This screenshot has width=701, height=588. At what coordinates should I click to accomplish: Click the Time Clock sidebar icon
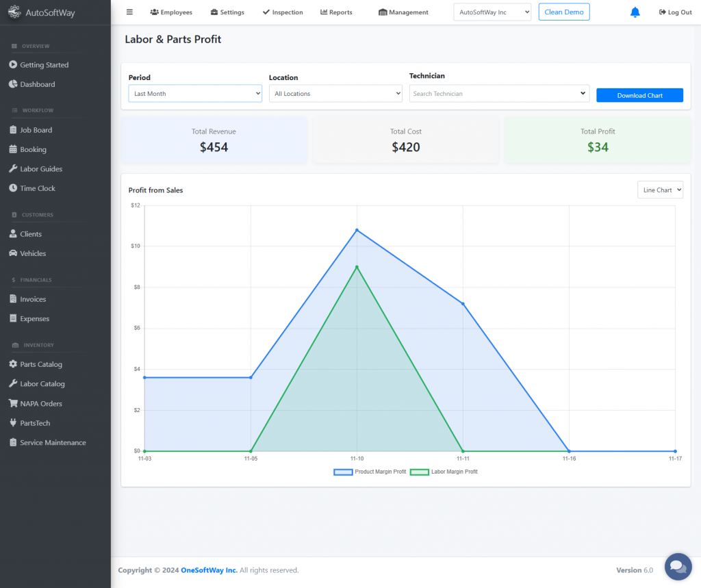(13, 188)
